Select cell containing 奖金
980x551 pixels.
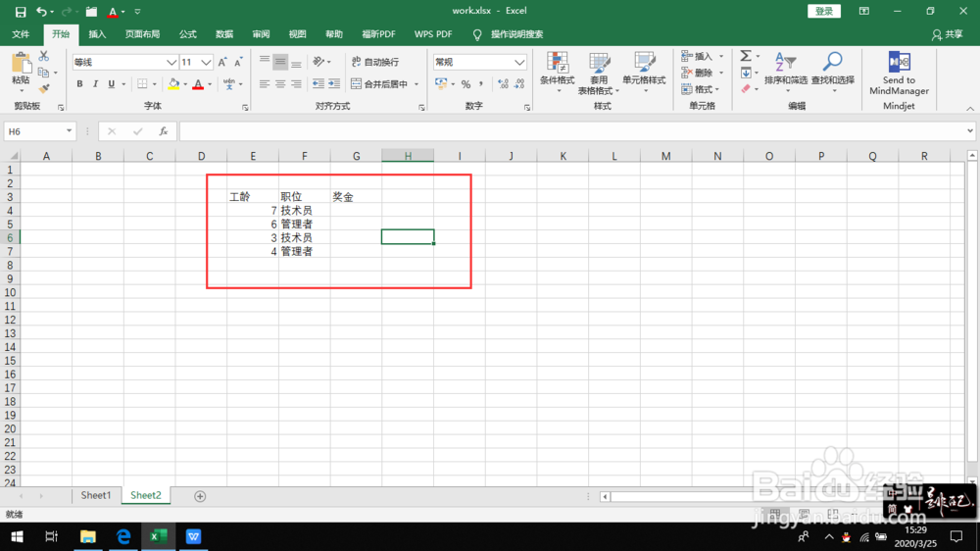point(357,197)
